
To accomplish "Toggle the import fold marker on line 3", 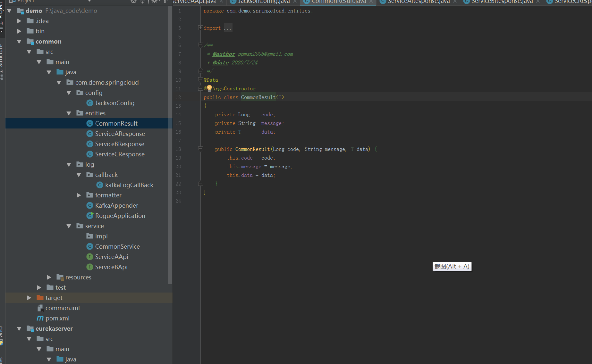I will 200,28.
